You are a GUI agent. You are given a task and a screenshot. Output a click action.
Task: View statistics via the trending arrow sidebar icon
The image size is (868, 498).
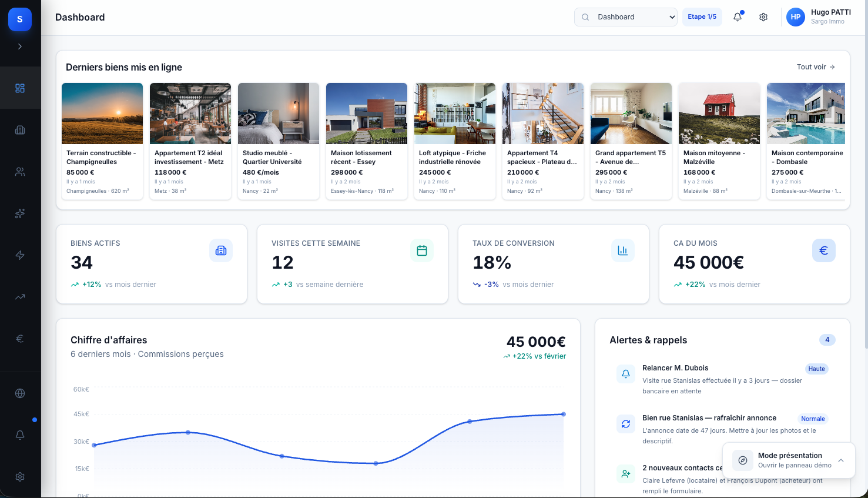[x=20, y=296]
